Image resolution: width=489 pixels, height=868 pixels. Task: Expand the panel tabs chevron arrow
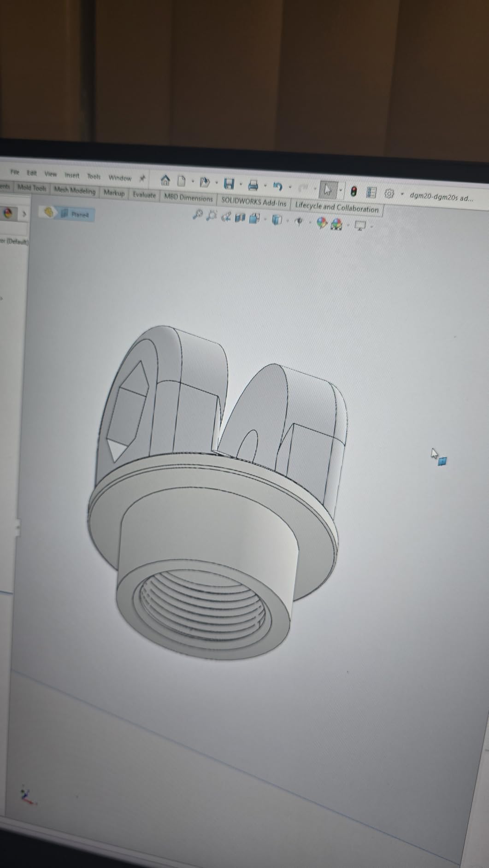[24, 214]
